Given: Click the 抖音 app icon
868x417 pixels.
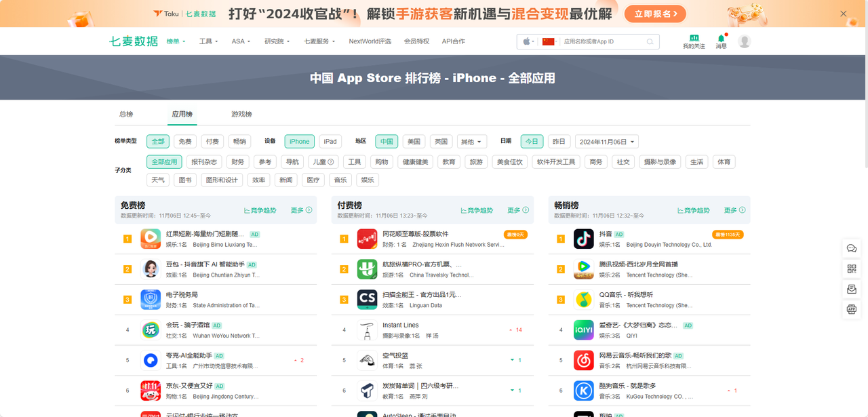Looking at the screenshot, I should pos(584,239).
